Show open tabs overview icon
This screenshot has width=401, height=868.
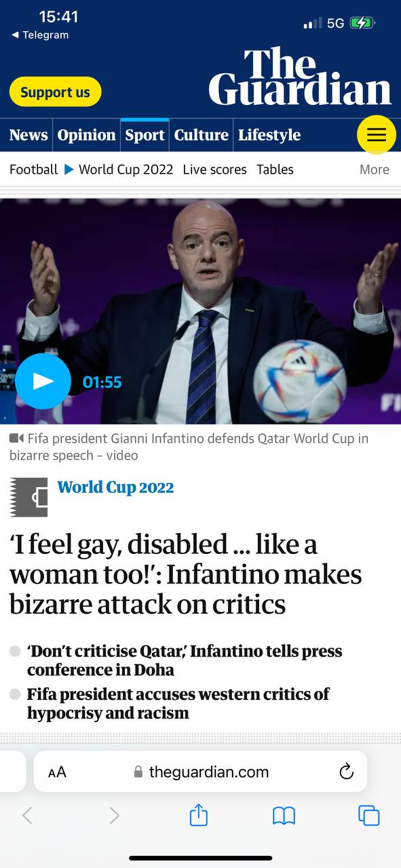click(x=368, y=815)
